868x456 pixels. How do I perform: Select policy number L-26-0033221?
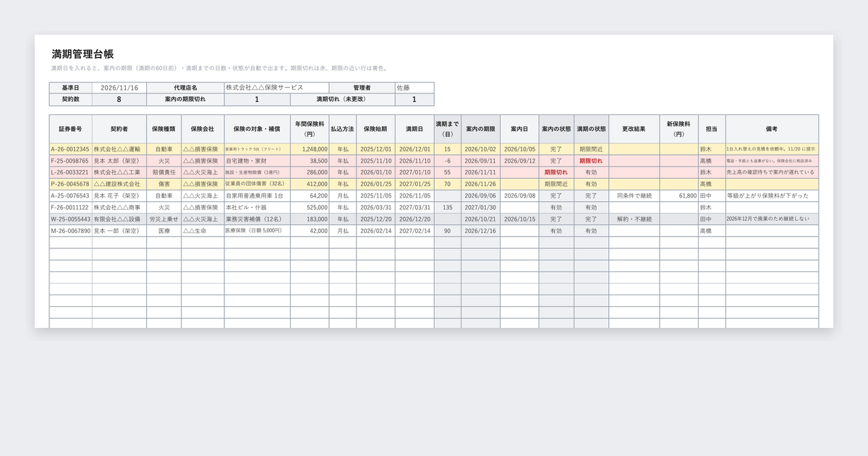tap(70, 172)
